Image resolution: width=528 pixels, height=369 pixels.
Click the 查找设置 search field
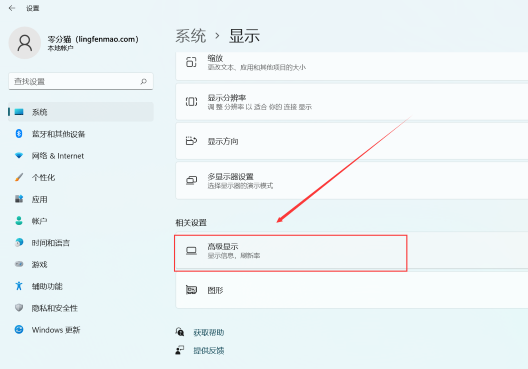point(81,81)
